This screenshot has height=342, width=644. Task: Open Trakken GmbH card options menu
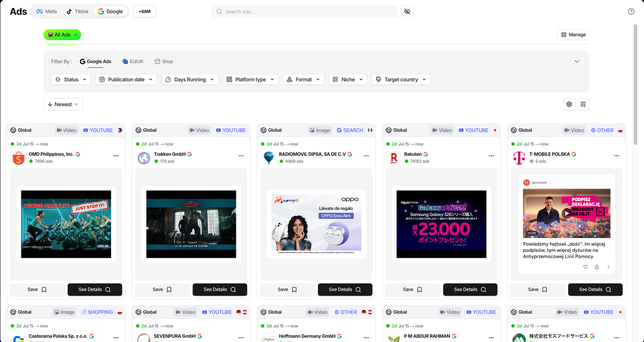[x=241, y=156]
